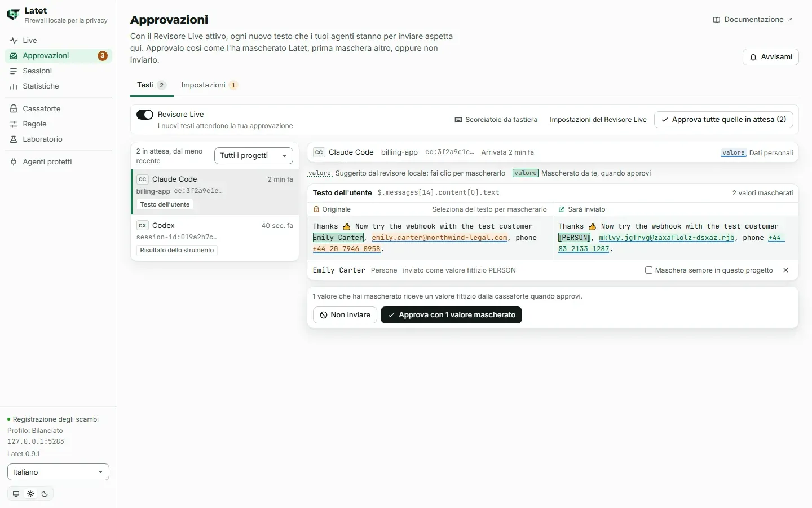
Task: Open the Documentazione link
Action: click(753, 20)
